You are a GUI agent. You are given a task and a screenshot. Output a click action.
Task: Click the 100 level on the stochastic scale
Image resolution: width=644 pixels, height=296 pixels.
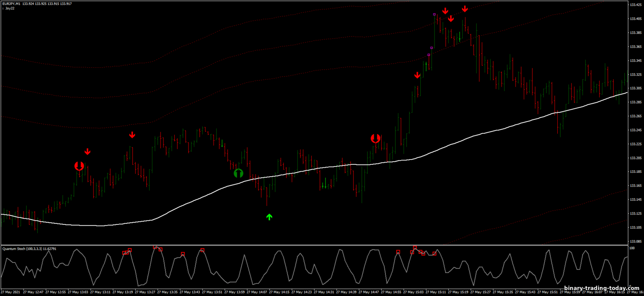pyautogui.click(x=632, y=248)
